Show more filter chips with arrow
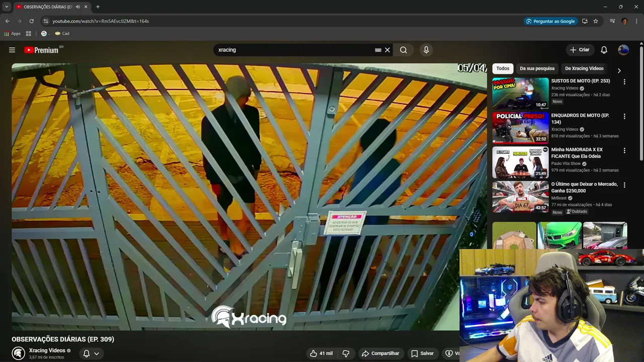Viewport: 644px width, 362px height. click(619, 70)
